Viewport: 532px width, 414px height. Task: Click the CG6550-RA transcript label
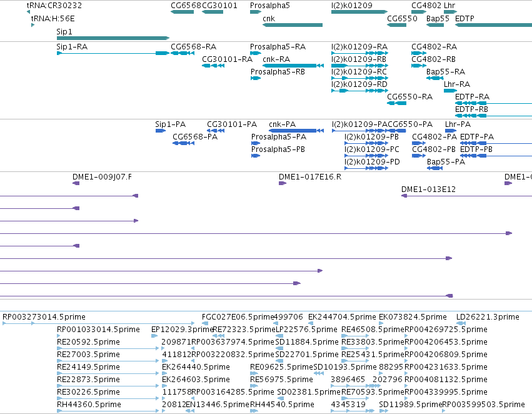pos(410,97)
